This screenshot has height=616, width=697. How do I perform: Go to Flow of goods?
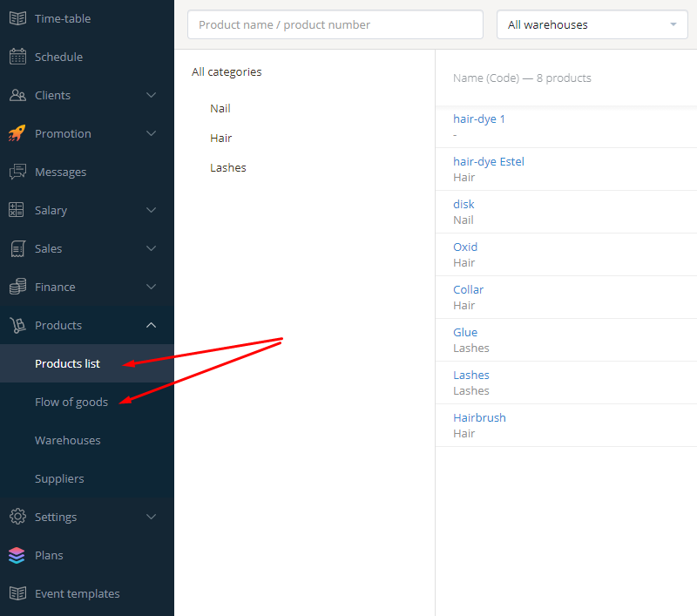[71, 402]
